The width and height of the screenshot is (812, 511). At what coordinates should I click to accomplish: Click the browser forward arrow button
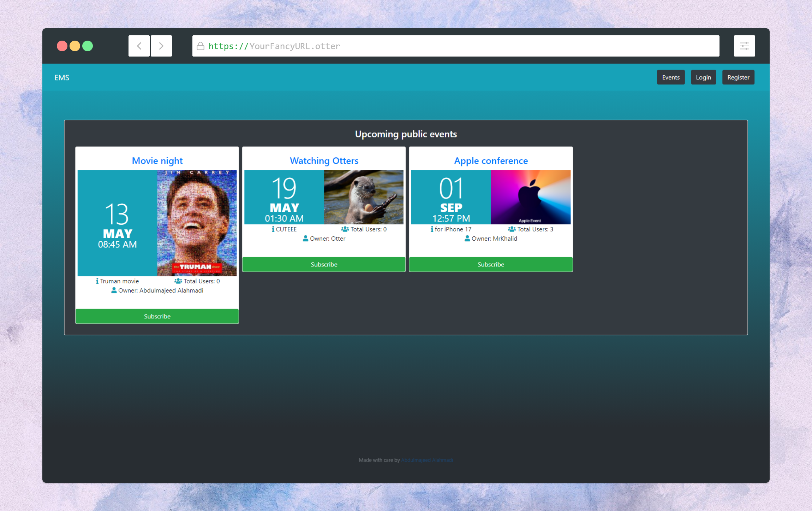point(161,46)
